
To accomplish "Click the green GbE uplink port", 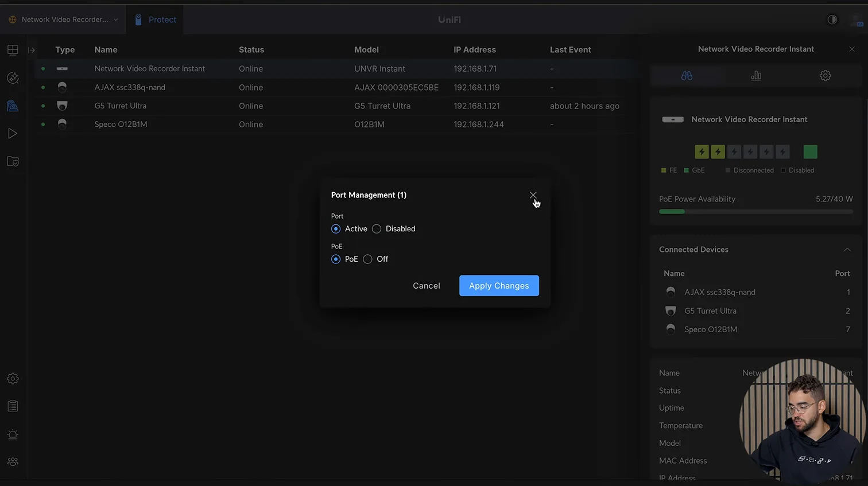I will click(x=810, y=151).
